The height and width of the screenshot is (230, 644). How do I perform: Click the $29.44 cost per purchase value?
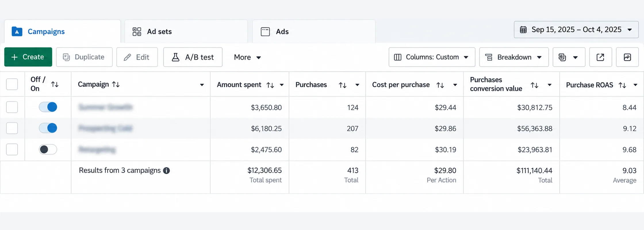click(445, 108)
